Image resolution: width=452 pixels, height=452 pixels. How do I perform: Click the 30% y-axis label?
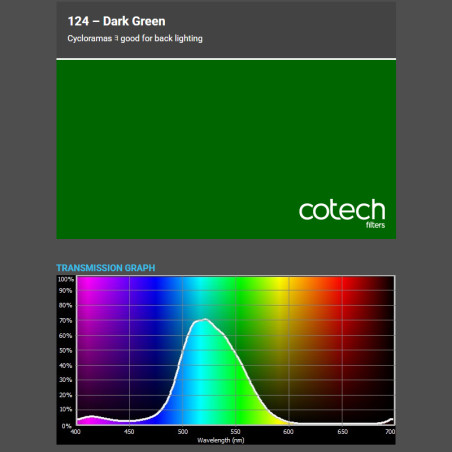click(x=65, y=380)
